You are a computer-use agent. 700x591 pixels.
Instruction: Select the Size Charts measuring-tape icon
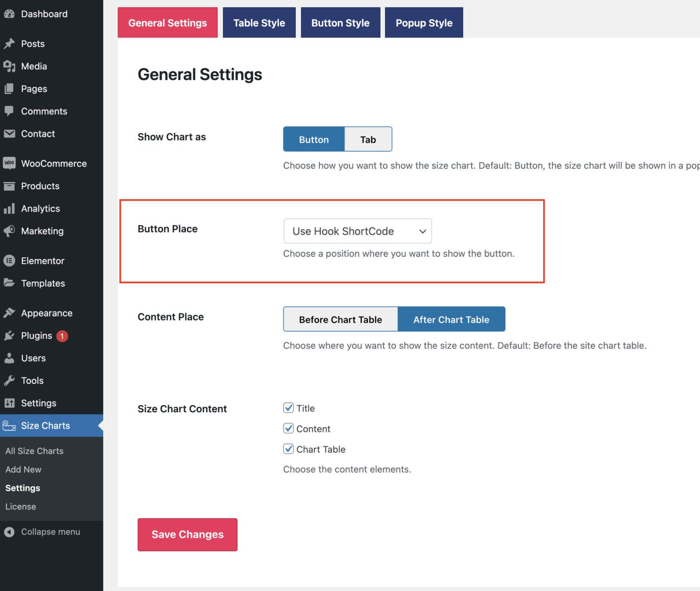9,425
